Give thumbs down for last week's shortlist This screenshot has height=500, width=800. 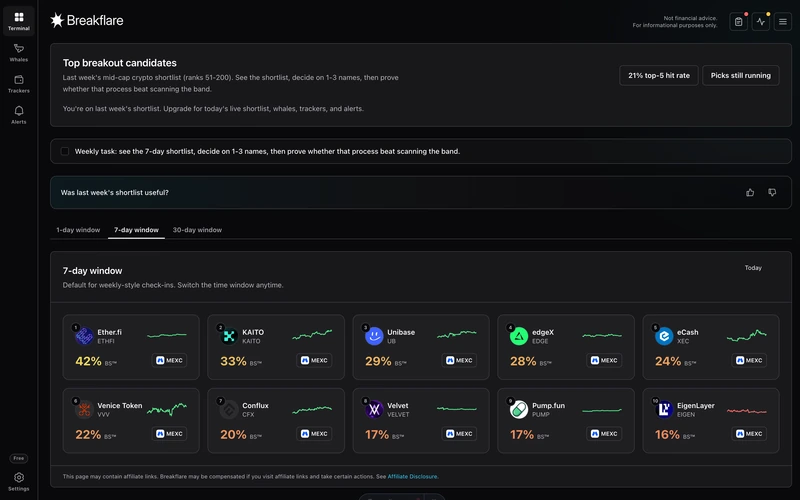pyautogui.click(x=772, y=192)
